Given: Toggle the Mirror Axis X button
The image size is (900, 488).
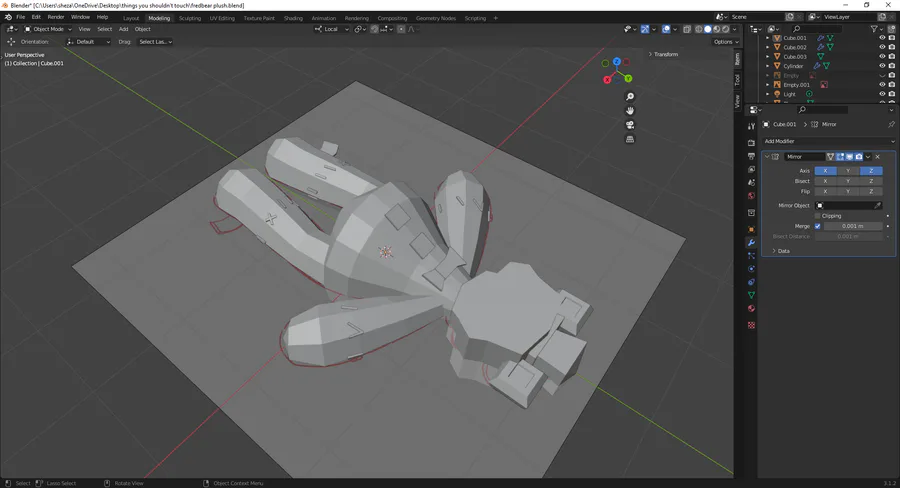Looking at the screenshot, I should pos(825,171).
